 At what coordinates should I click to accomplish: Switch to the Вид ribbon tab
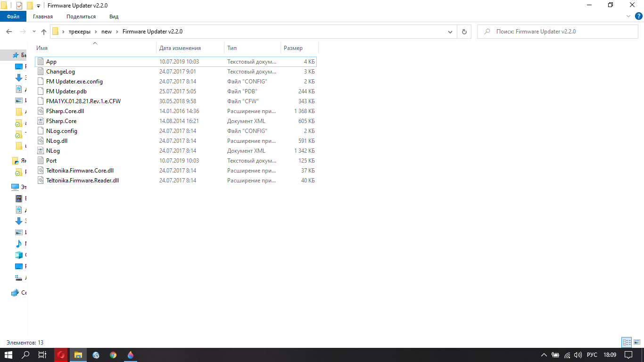tap(114, 16)
